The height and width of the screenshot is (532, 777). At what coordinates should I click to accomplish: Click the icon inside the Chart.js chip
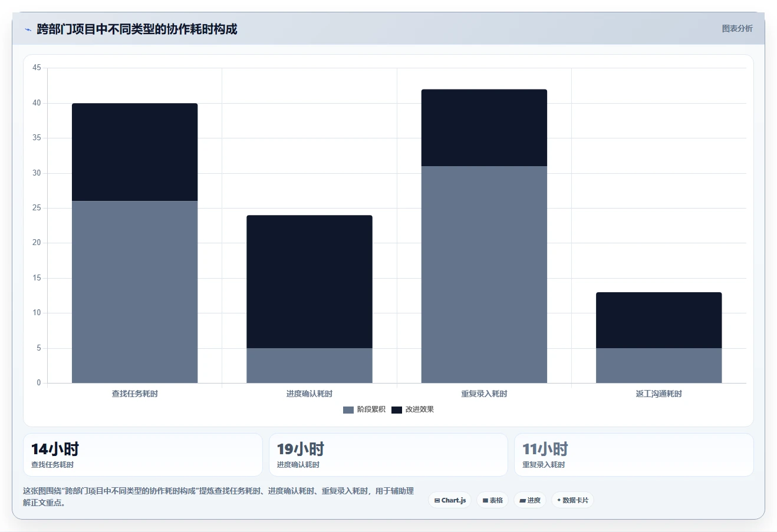437,501
